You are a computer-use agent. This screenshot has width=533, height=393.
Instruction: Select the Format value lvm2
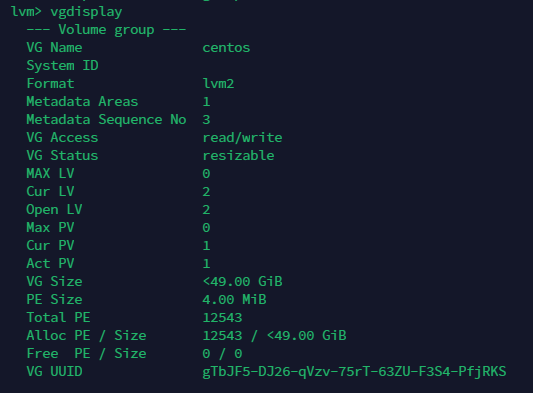coord(218,84)
